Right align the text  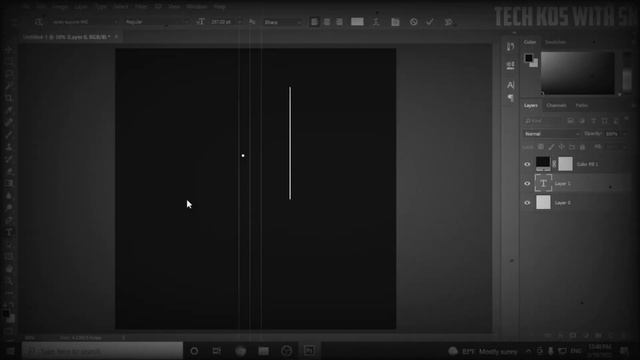point(339,22)
